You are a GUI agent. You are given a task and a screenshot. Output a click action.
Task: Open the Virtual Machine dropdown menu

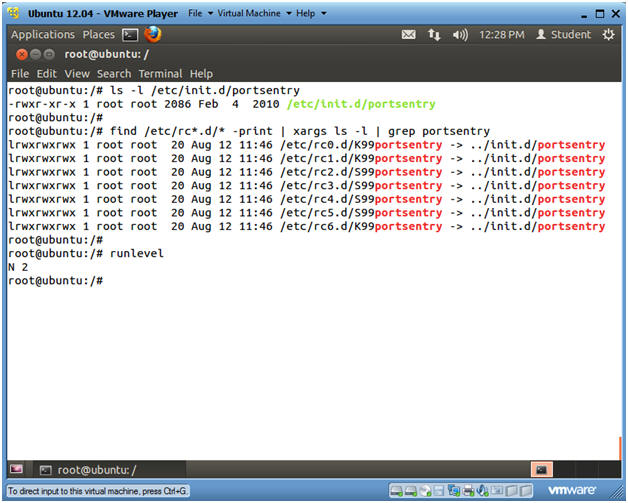(x=254, y=13)
